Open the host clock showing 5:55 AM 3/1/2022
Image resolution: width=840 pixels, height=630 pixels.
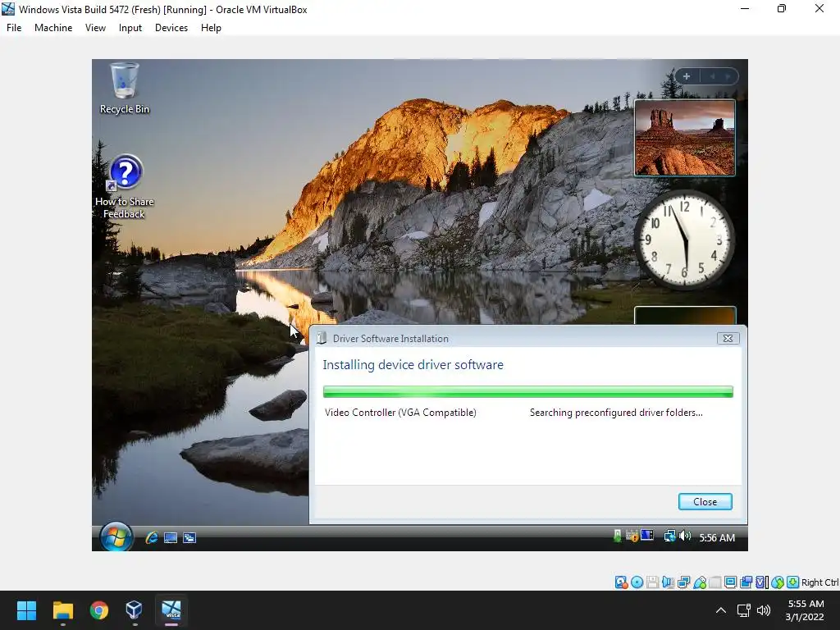tap(805, 610)
